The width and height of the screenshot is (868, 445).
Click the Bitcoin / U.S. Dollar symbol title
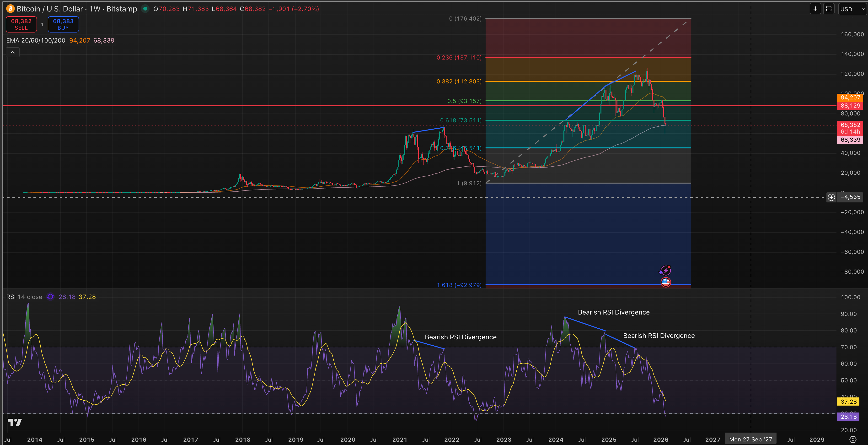[49, 9]
